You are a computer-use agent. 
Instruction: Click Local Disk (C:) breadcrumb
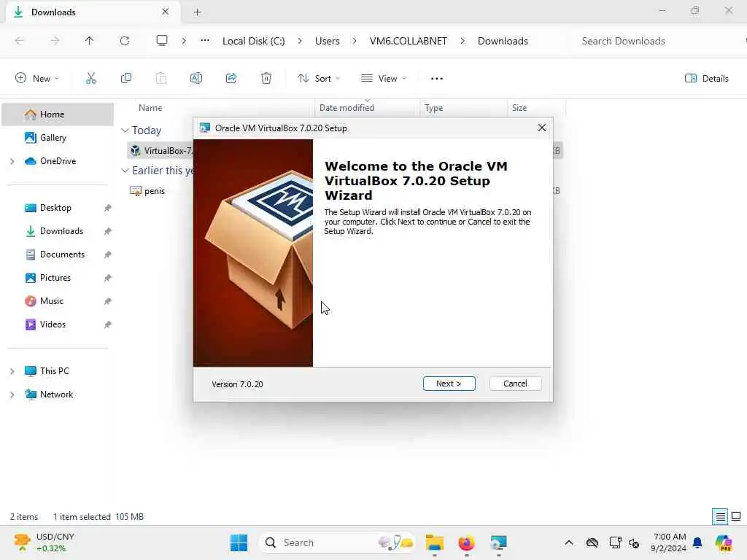coord(253,41)
